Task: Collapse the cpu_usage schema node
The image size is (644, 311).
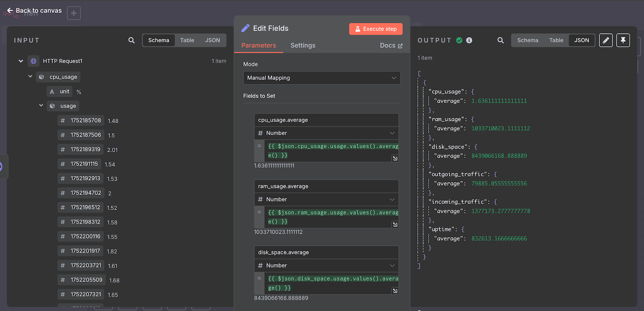Action: coord(30,77)
